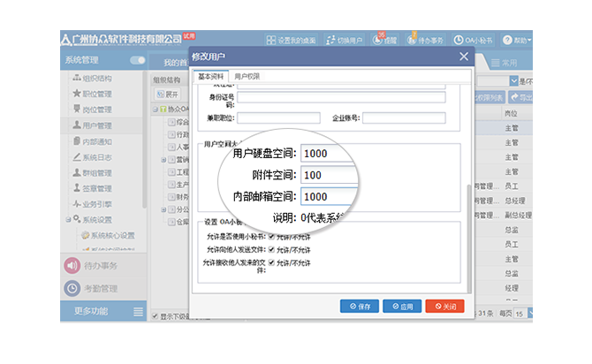
Task: Toggle 允许接收他人发来的文件 checkbox
Action: point(271,262)
